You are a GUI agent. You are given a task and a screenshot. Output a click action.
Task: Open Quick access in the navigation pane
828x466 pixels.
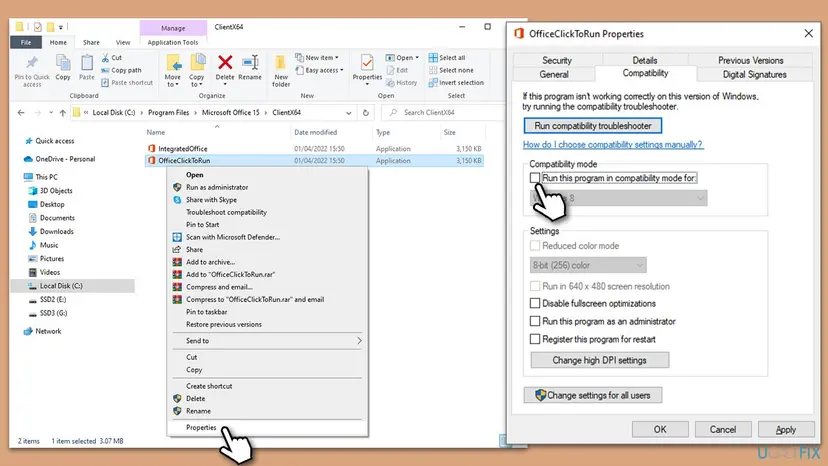click(54, 141)
